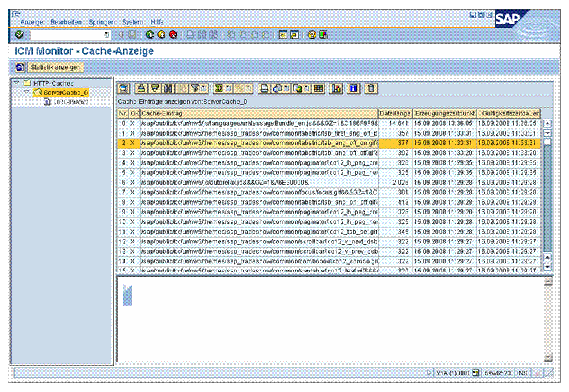569x392 pixels.
Task: Collapse the HTTP-Caches tree node
Action: [x=17, y=83]
